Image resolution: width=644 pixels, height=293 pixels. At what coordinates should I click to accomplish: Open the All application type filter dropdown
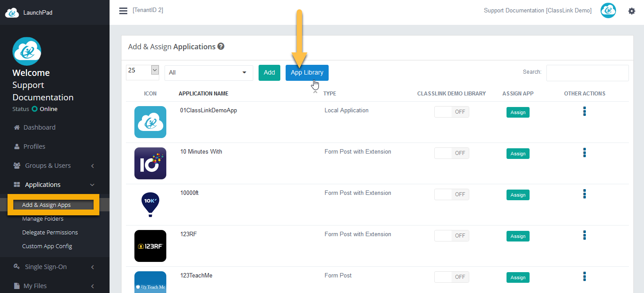tap(208, 72)
